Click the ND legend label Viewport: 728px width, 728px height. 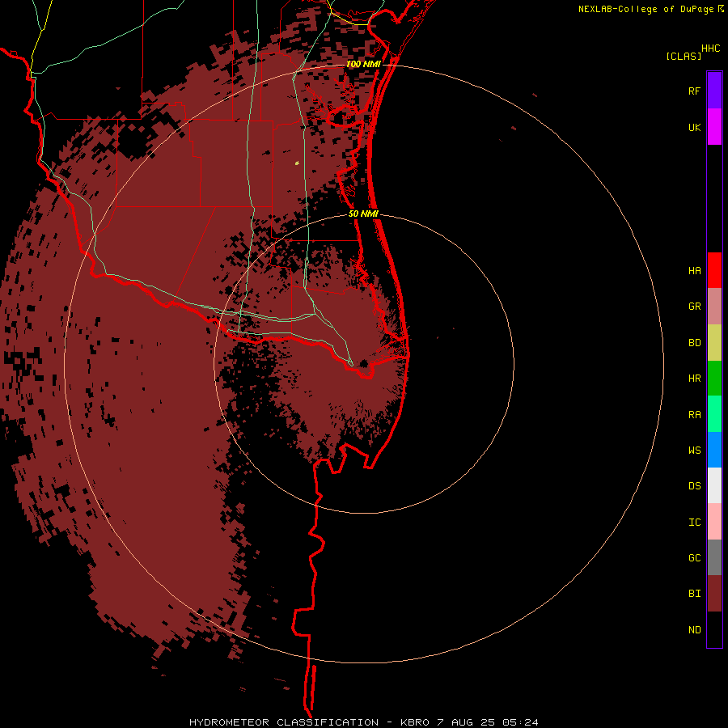694,630
